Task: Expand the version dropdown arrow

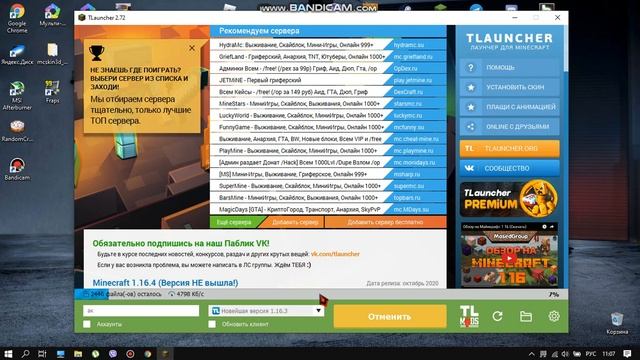Action: tap(318, 311)
